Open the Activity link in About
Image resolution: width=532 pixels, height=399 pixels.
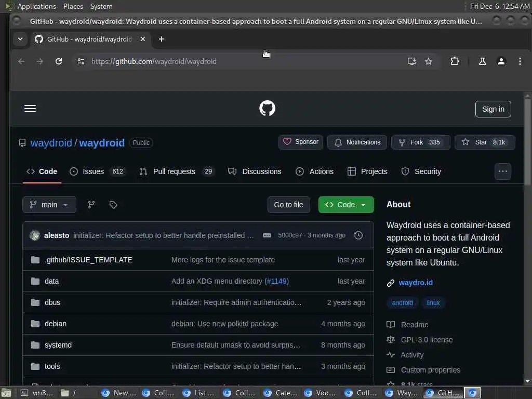click(412, 355)
